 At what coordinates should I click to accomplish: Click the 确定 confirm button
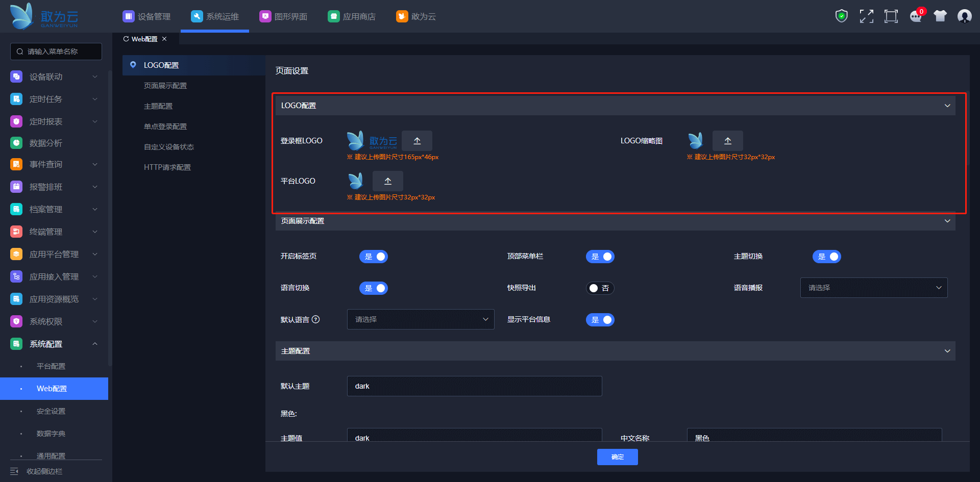tap(618, 457)
